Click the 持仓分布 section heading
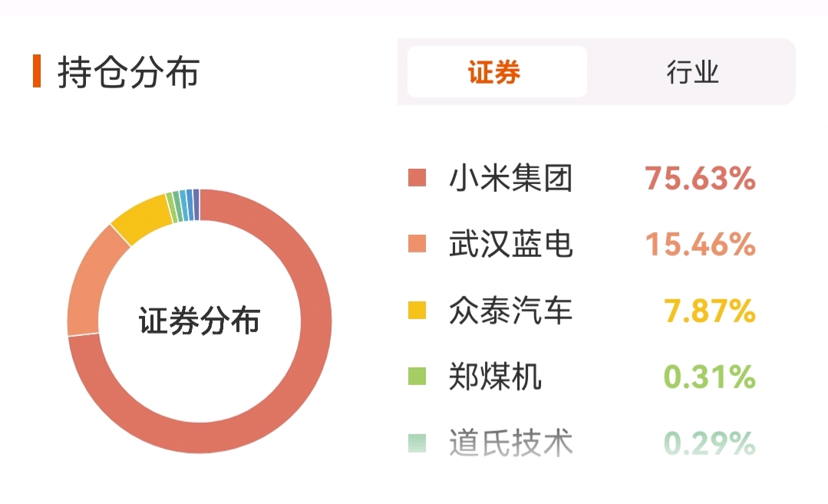This screenshot has width=828, height=504. click(128, 72)
